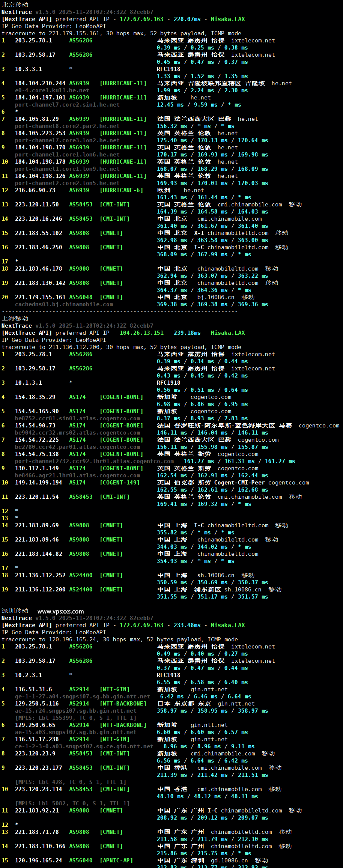This screenshot has width=343, height=868.
Task: Select the [HURRICANE-6] network tag
Action: click(121, 190)
